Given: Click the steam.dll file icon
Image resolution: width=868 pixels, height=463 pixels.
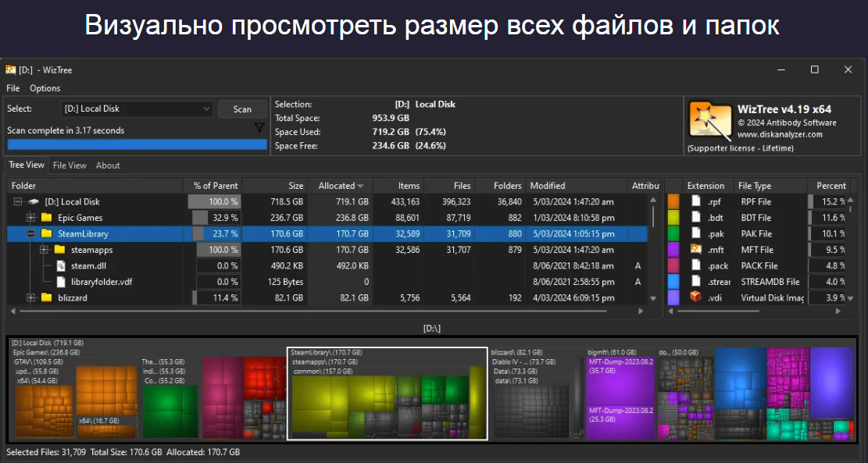Looking at the screenshot, I should [x=60, y=265].
